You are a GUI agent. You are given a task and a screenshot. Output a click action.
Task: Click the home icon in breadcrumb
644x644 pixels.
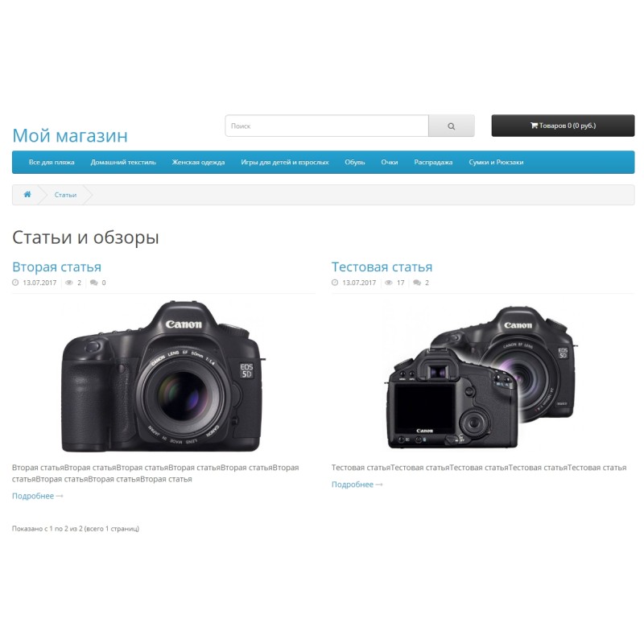[27, 194]
